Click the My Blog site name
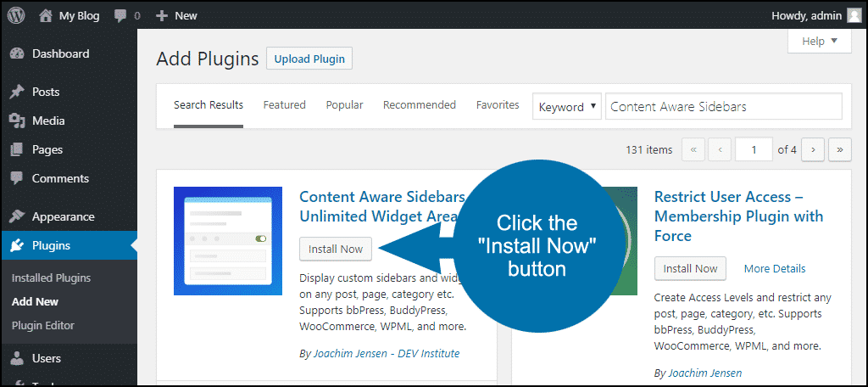This screenshot has width=868, height=387. point(79,16)
